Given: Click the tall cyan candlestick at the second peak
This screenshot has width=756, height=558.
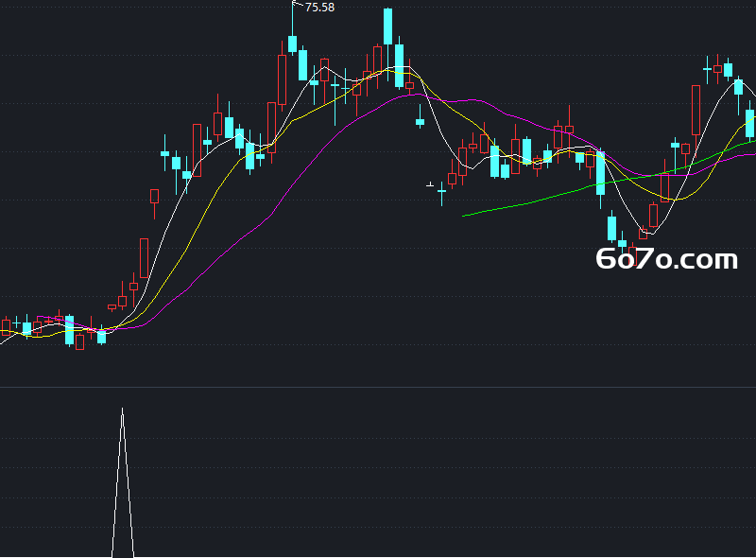Looking at the screenshot, I should pyautogui.click(x=387, y=26).
